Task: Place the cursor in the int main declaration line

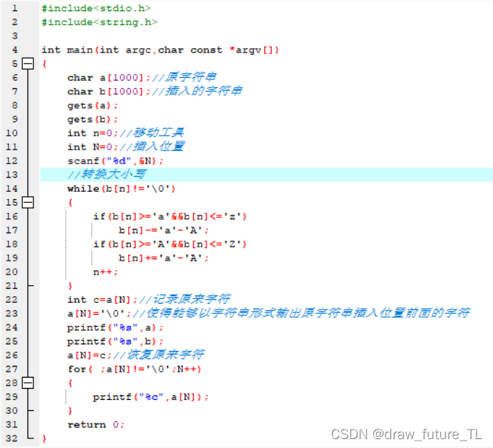Action: pos(160,50)
